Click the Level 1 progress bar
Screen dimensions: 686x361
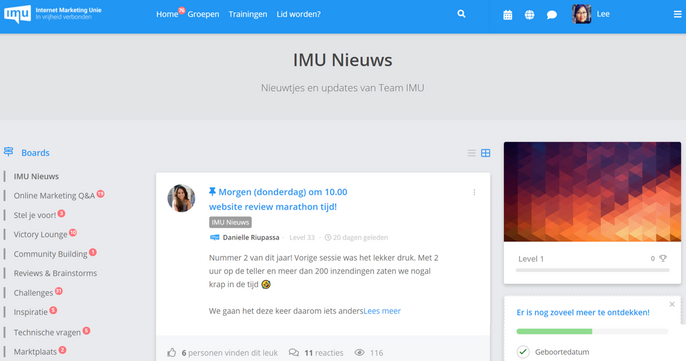(x=592, y=270)
